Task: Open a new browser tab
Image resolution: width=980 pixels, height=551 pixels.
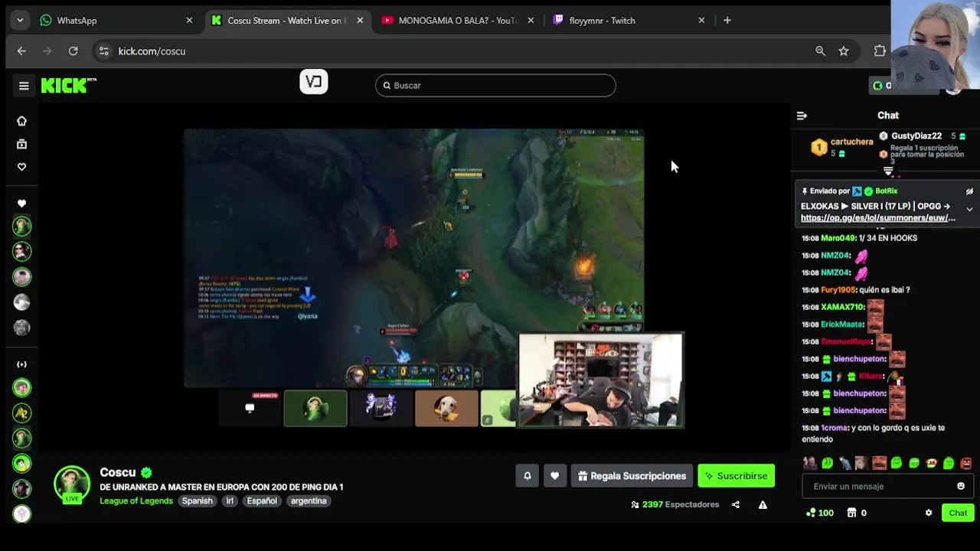Action: [x=727, y=21]
